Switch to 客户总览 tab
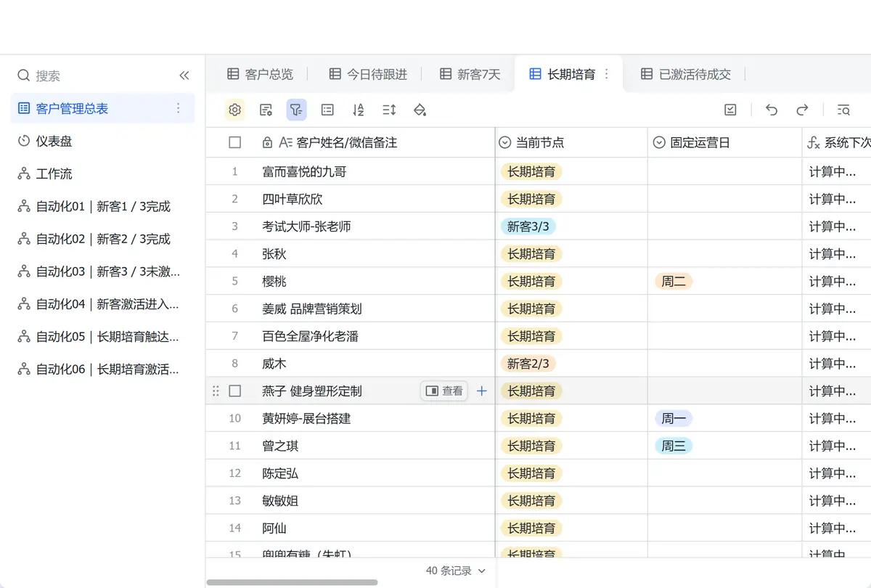 (x=260, y=74)
